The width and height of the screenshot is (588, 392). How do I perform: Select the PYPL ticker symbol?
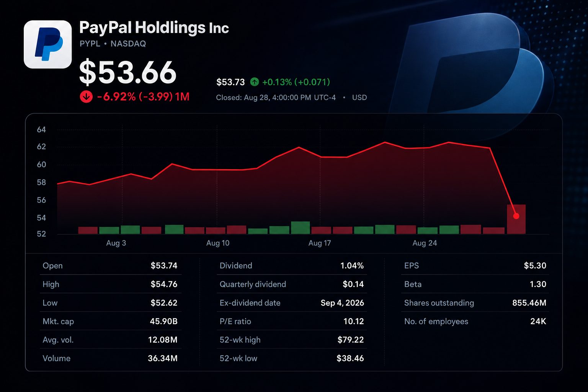click(90, 44)
